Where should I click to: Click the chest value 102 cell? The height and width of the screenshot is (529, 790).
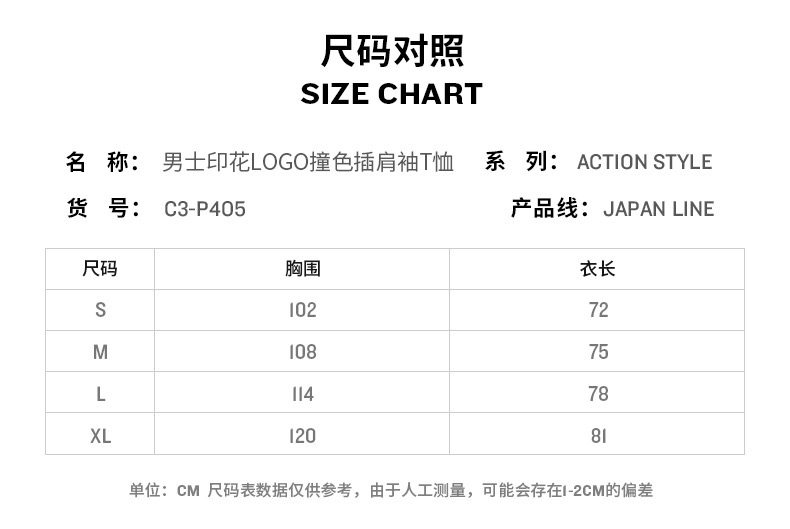(302, 310)
